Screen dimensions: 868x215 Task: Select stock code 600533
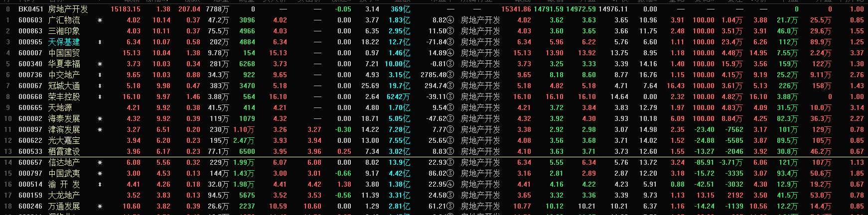point(30,152)
